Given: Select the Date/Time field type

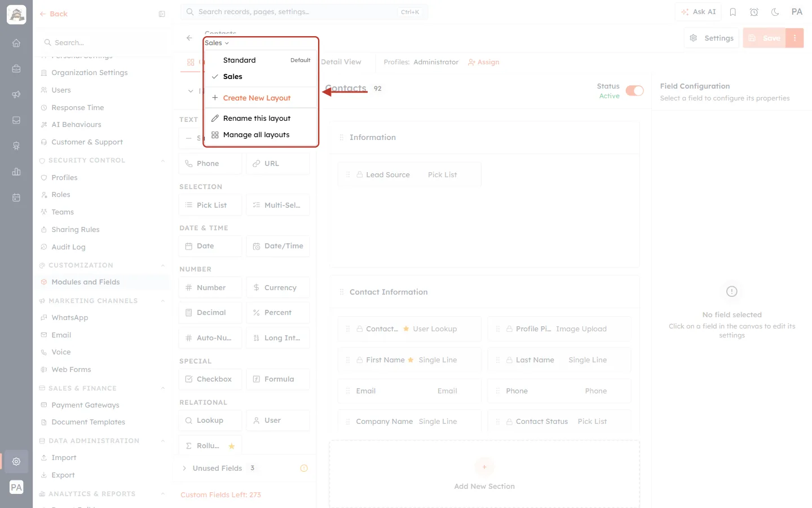Looking at the screenshot, I should coord(278,246).
